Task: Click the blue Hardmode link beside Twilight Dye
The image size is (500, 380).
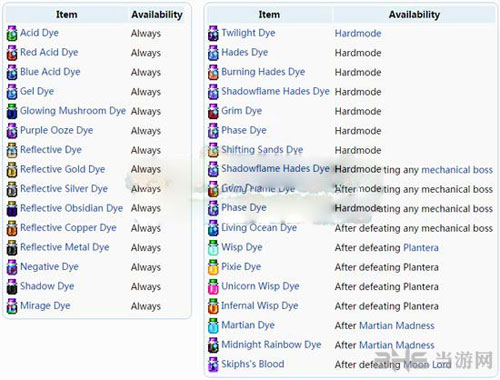Action: tap(358, 33)
